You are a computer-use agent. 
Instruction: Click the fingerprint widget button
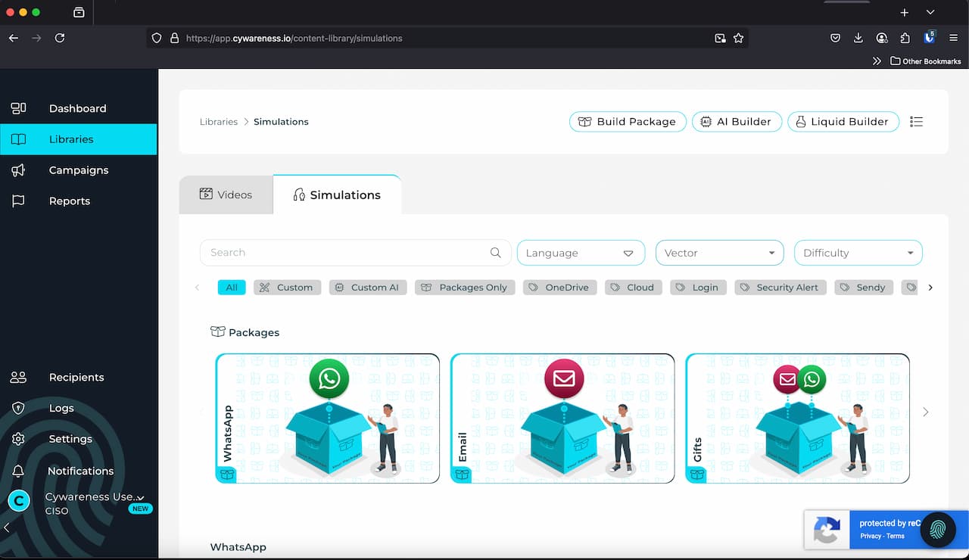click(939, 530)
